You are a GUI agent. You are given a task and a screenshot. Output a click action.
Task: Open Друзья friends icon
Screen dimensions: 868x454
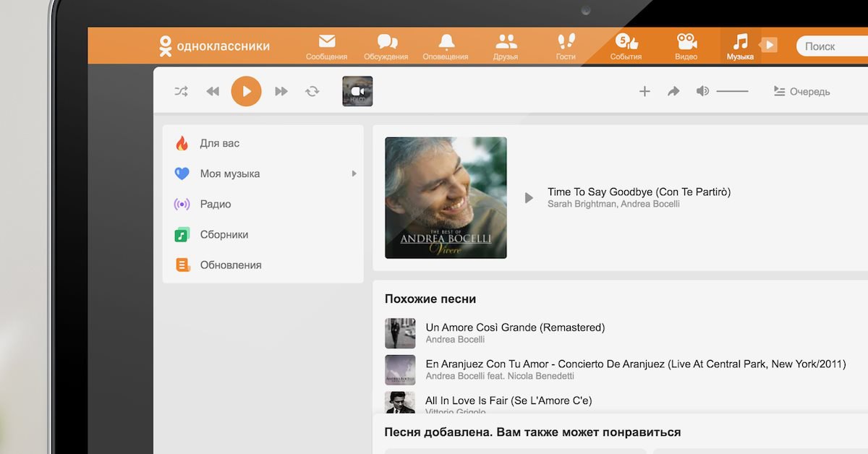pyautogui.click(x=506, y=41)
